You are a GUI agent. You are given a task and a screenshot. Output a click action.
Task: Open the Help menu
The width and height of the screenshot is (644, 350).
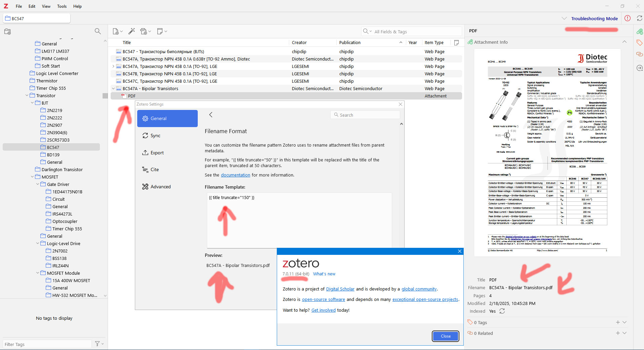coord(77,6)
